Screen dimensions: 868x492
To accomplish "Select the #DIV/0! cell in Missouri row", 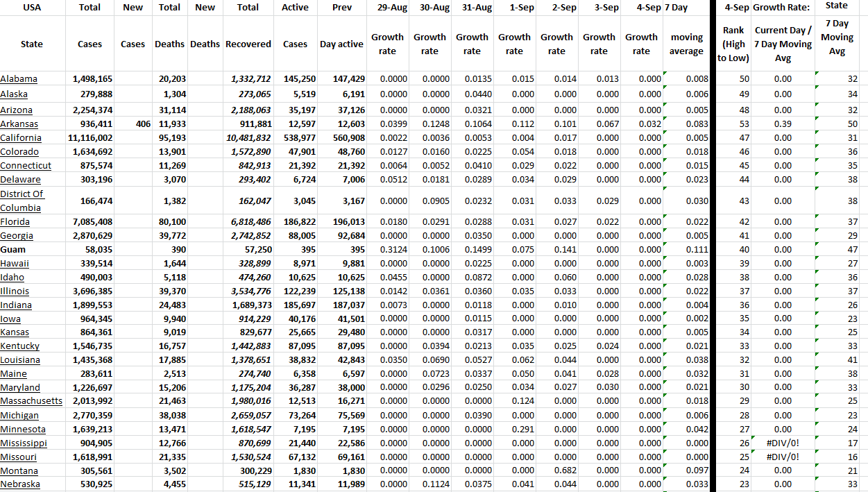I will [783, 457].
